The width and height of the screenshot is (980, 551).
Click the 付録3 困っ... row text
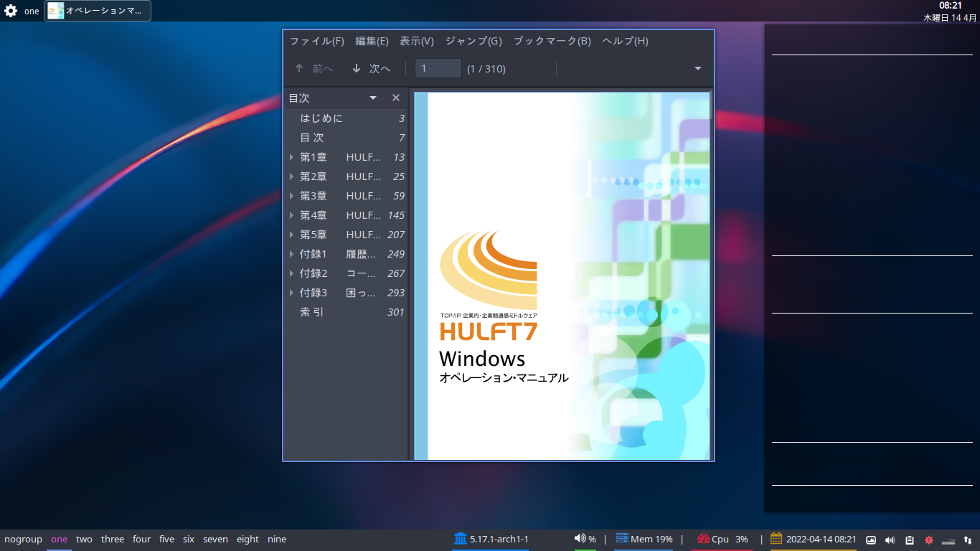pyautogui.click(x=337, y=293)
